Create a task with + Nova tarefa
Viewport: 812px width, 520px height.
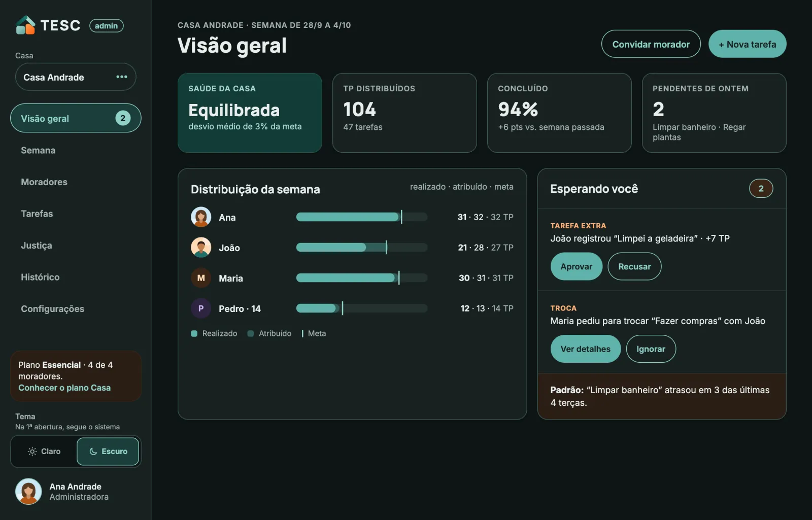pos(748,44)
